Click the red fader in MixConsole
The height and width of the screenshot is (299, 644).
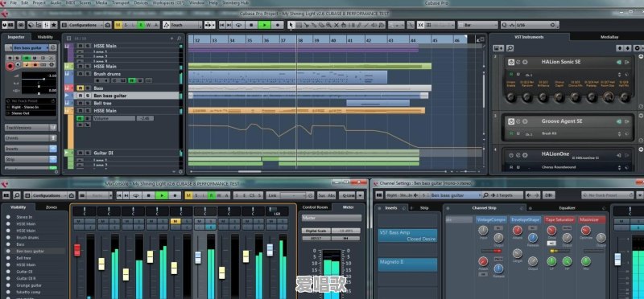tap(76, 250)
